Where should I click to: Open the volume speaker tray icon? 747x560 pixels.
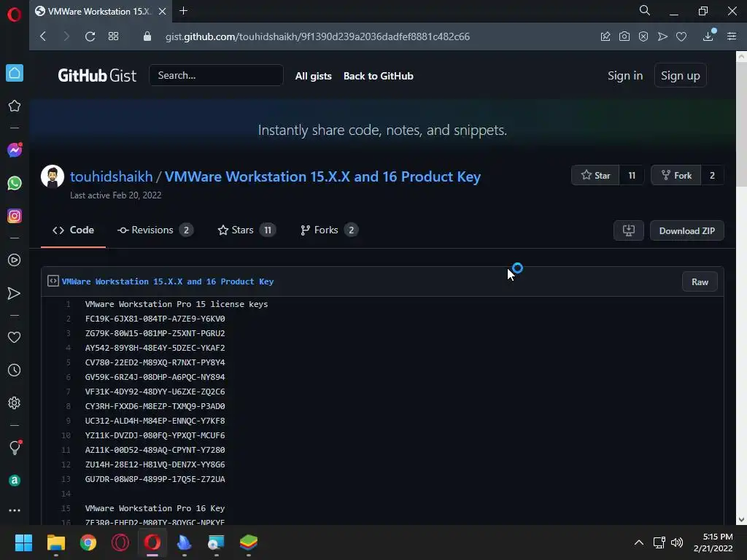(676, 542)
